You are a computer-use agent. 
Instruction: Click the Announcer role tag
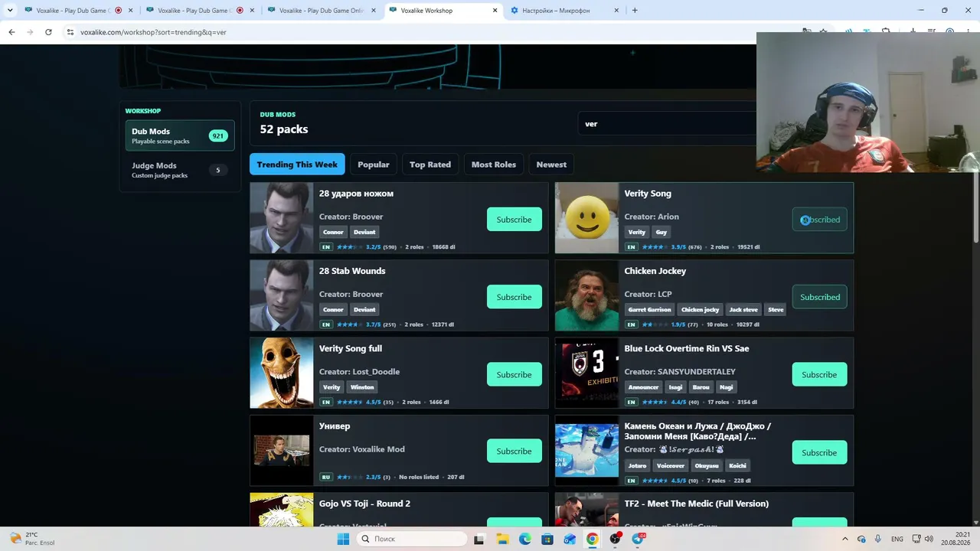(643, 387)
